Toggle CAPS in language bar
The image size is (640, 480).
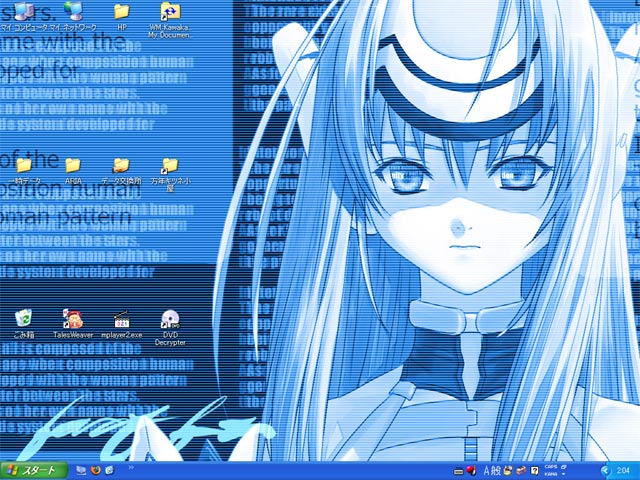pos(551,467)
